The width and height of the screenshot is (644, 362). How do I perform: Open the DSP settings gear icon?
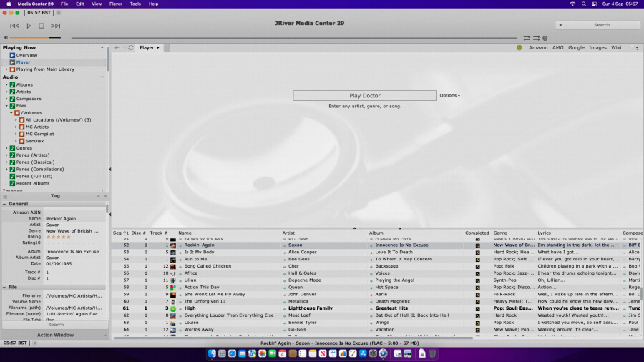(x=545, y=38)
